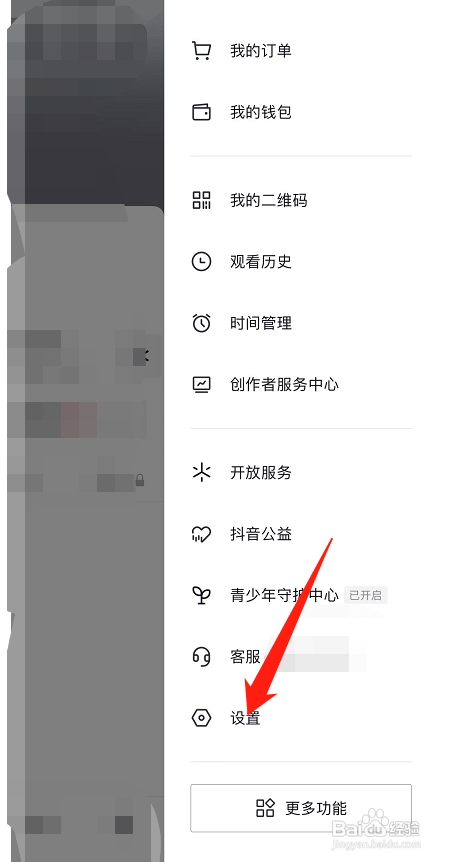The image size is (449, 862).
Task: Tap the monitor chart icon for 创作者服务中心
Action: [x=201, y=384]
